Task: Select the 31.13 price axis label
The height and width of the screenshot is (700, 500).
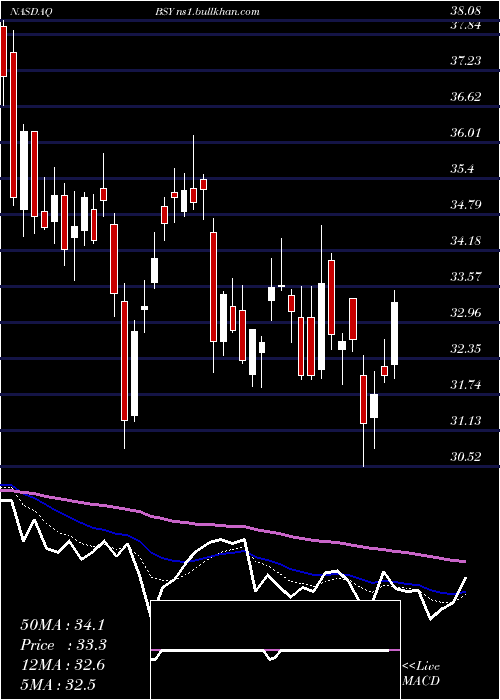Action: click(465, 421)
